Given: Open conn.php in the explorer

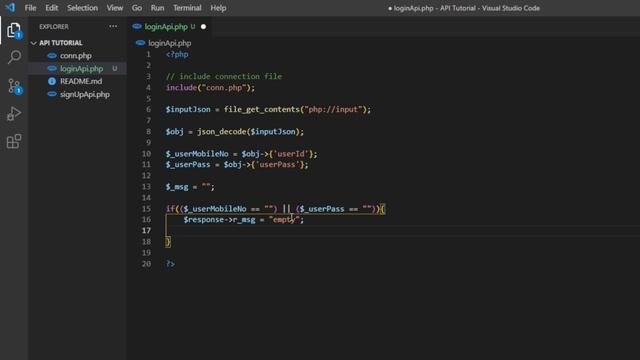Looking at the screenshot, I should (x=76, y=56).
